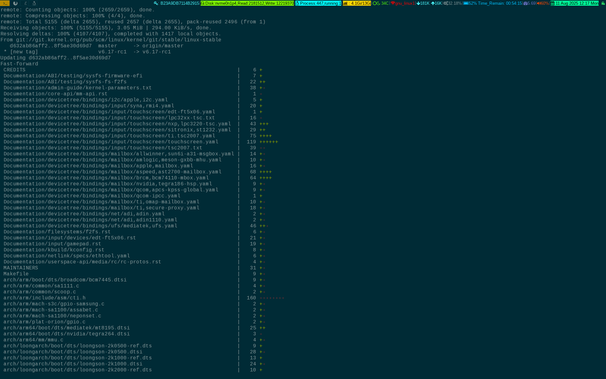Click the green date and time block
The image size is (606, 379).
click(x=574, y=3)
